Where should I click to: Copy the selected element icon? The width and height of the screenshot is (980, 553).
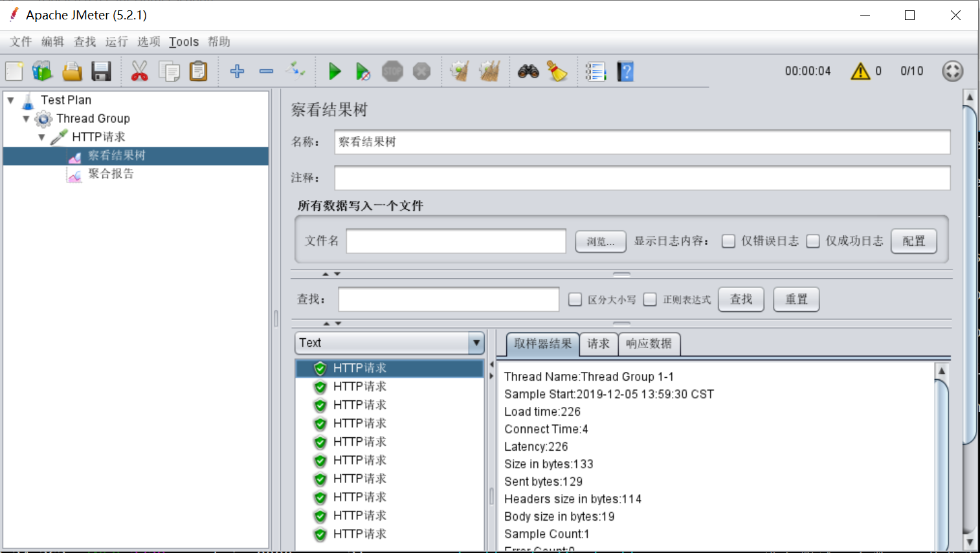[169, 71]
